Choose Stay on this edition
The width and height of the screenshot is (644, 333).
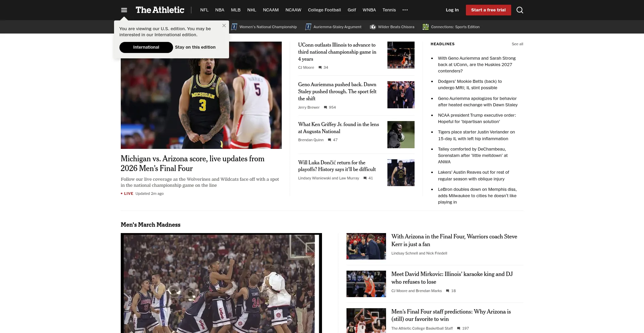(x=195, y=47)
